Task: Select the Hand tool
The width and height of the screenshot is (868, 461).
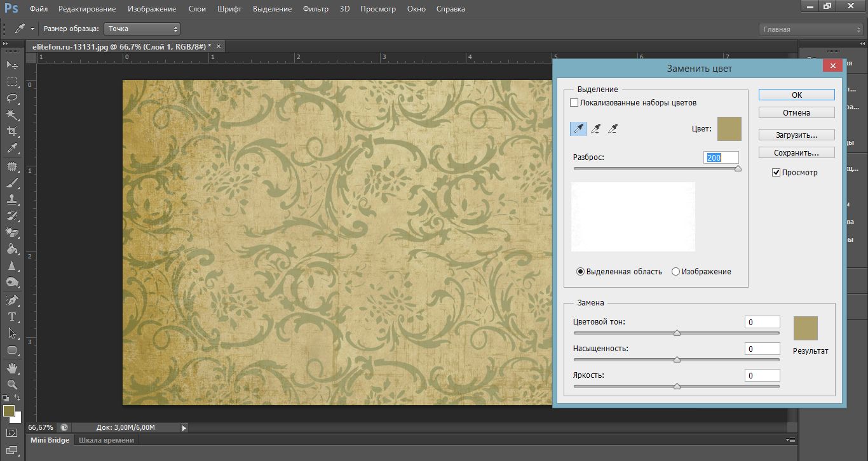Action: 12,368
